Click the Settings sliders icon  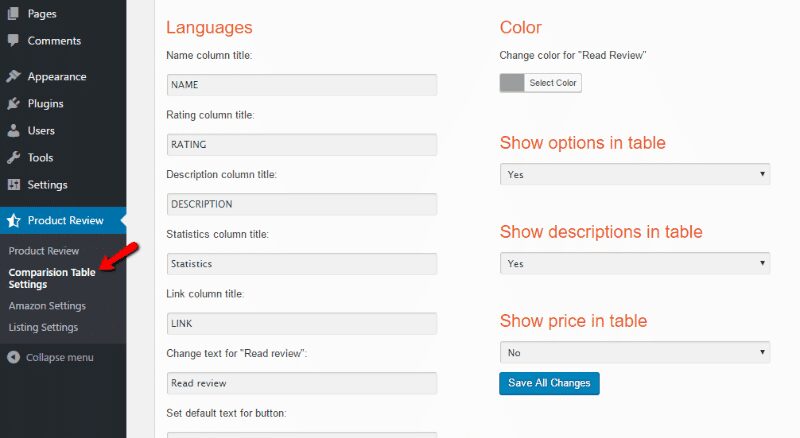pos(14,185)
